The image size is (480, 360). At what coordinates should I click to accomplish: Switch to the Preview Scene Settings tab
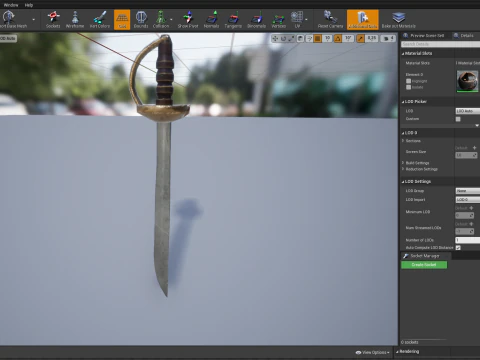point(424,35)
